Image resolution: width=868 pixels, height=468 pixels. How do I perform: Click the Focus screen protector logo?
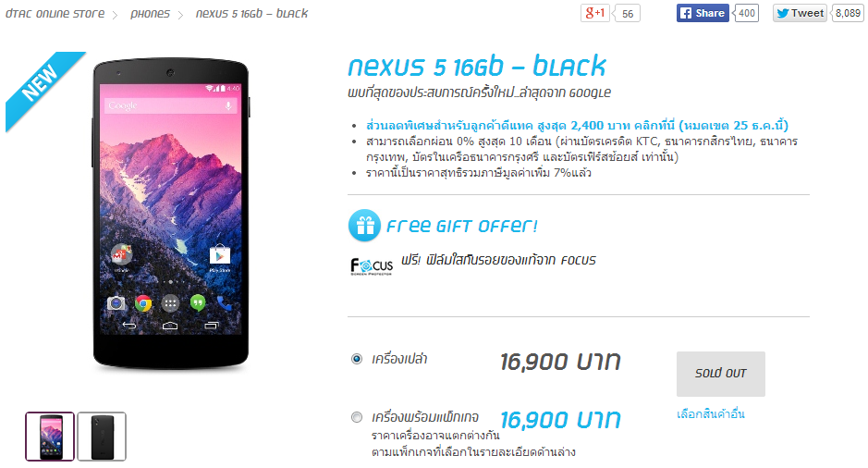(x=372, y=265)
